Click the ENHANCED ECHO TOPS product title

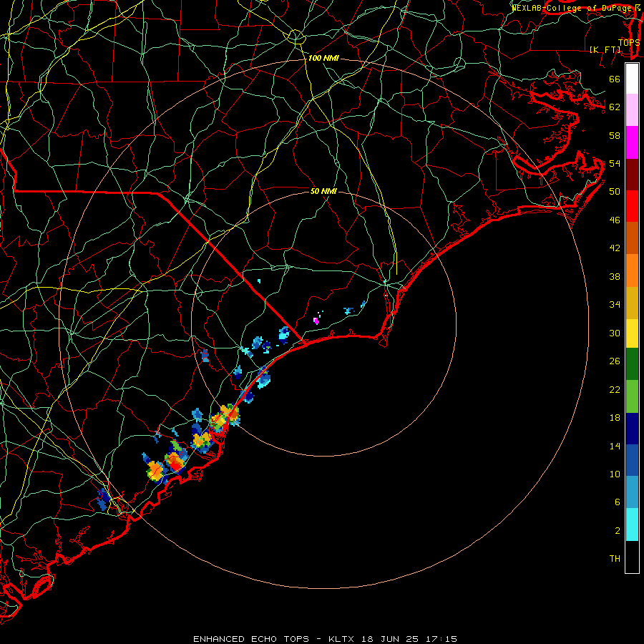(x=251, y=639)
